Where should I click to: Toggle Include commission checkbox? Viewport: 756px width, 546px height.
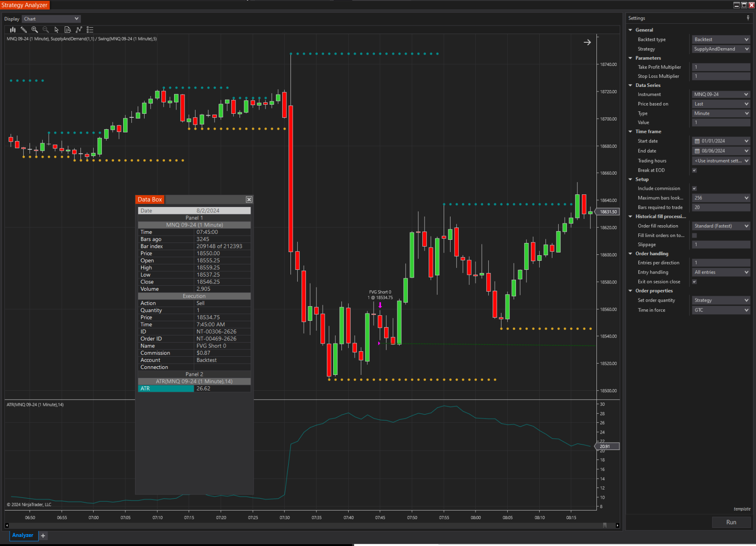pos(694,189)
